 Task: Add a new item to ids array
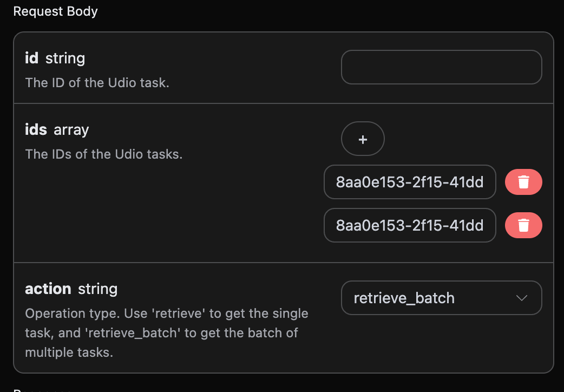[x=363, y=139]
